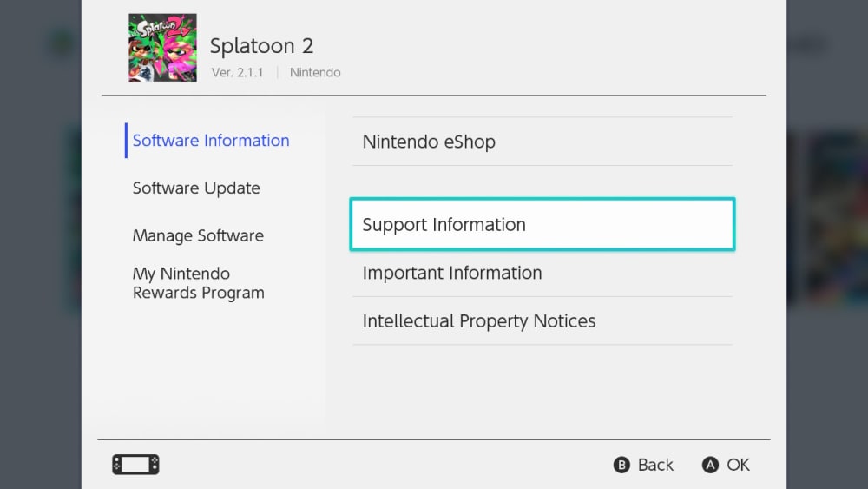Viewport: 868px width, 489px height.
Task: Click the Ver. 2.1.1 version label
Action: click(239, 73)
